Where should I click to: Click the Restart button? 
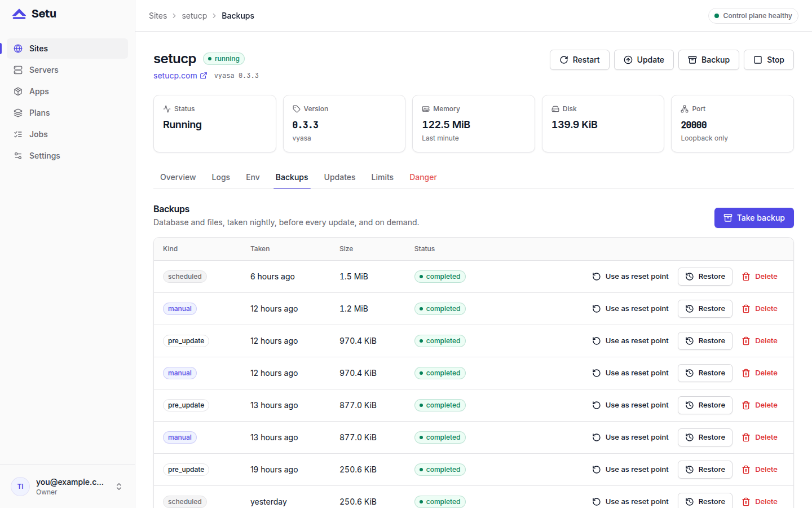coord(579,60)
